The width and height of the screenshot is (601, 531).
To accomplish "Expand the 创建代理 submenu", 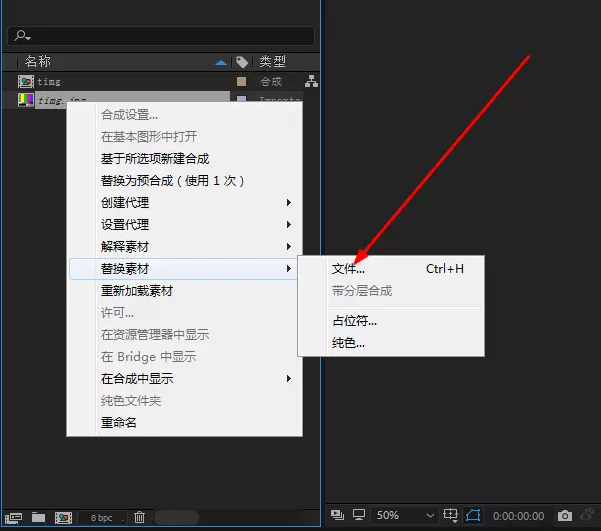I will 184,202.
